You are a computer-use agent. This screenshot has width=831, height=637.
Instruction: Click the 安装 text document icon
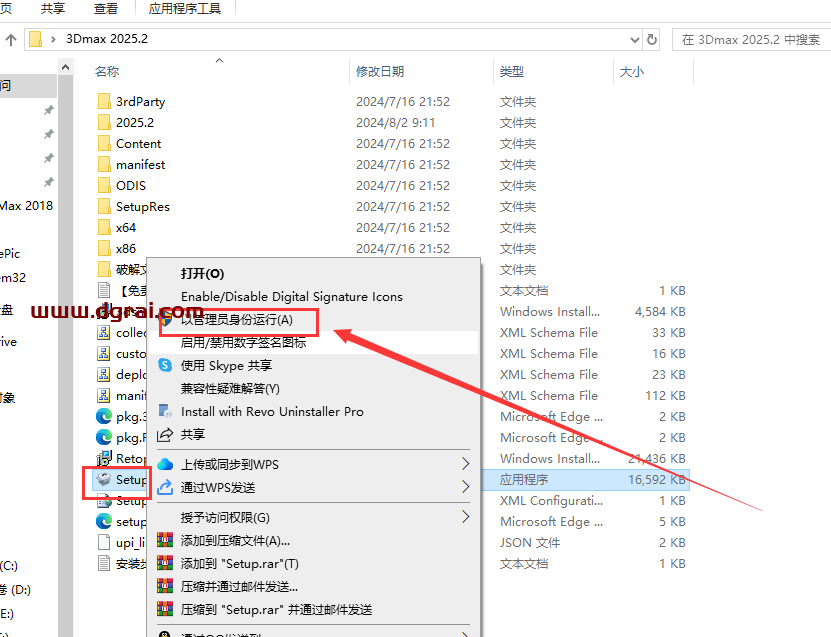(x=104, y=563)
